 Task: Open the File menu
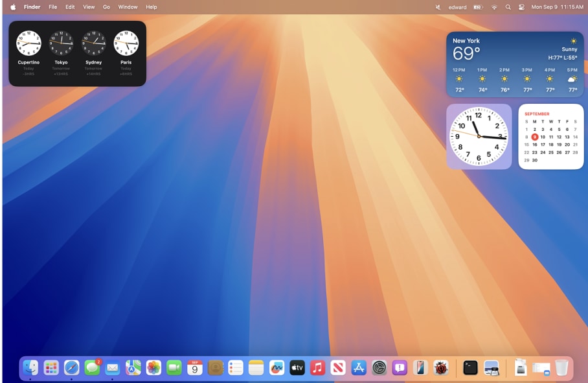(53, 6)
